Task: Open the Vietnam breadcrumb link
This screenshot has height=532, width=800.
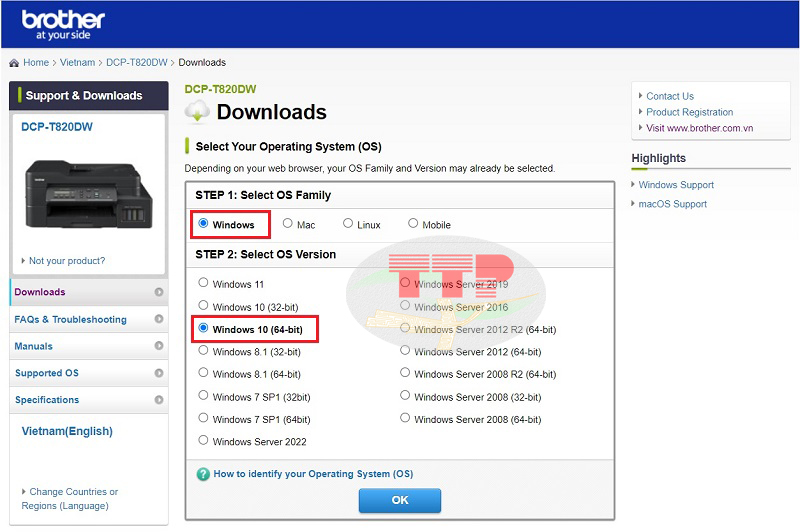Action: click(x=78, y=63)
